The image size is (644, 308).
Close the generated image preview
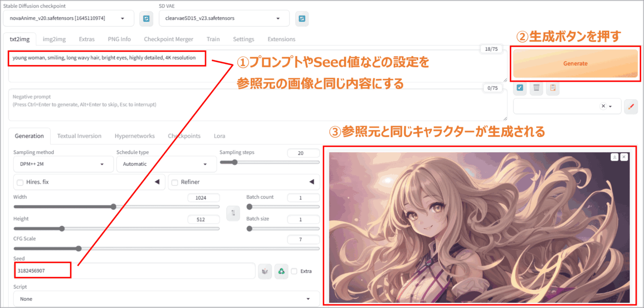point(624,157)
